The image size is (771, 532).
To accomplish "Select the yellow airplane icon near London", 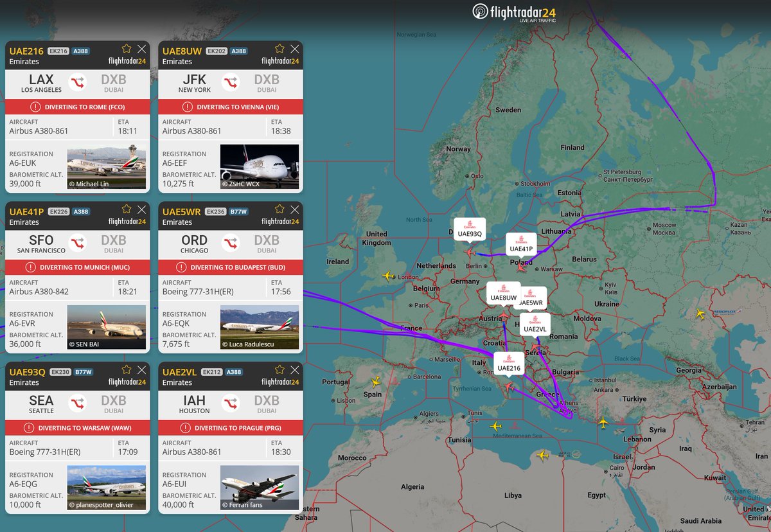I will coord(387,276).
